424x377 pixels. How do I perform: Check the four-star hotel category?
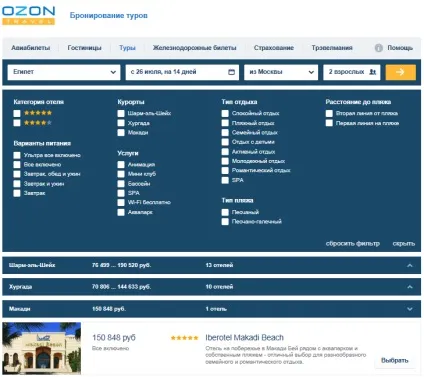pos(17,123)
